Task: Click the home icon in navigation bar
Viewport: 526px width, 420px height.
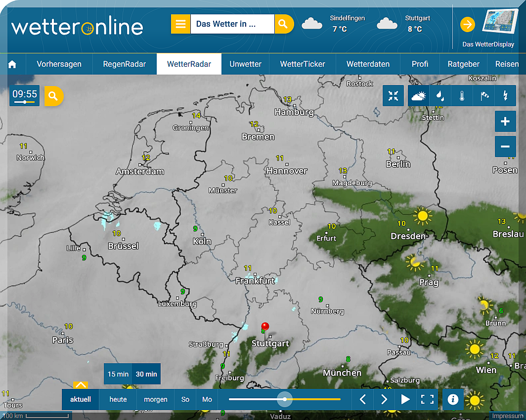Action: point(12,64)
